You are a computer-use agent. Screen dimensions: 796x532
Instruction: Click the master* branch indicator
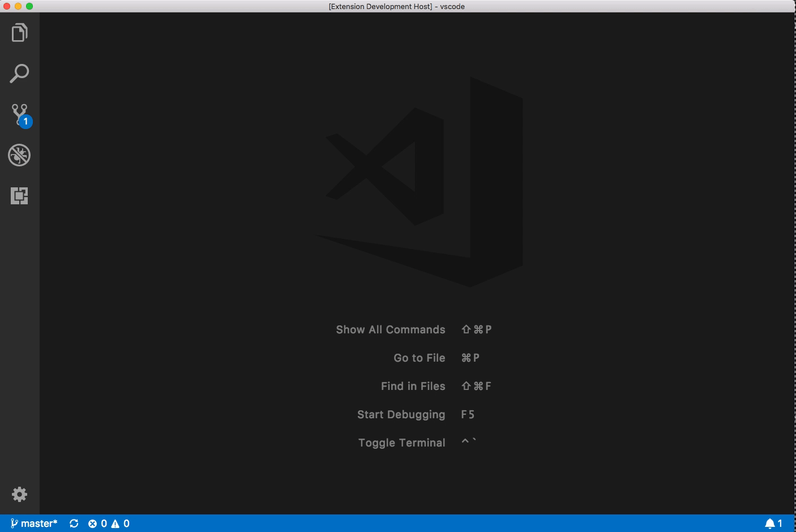click(x=34, y=524)
